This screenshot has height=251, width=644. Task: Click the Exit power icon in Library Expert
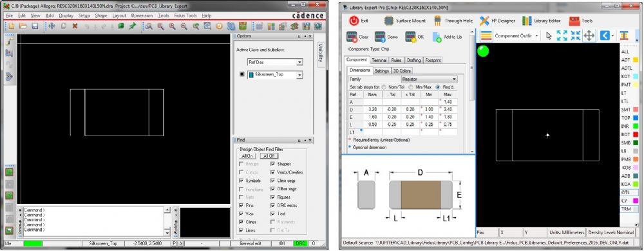(x=354, y=20)
